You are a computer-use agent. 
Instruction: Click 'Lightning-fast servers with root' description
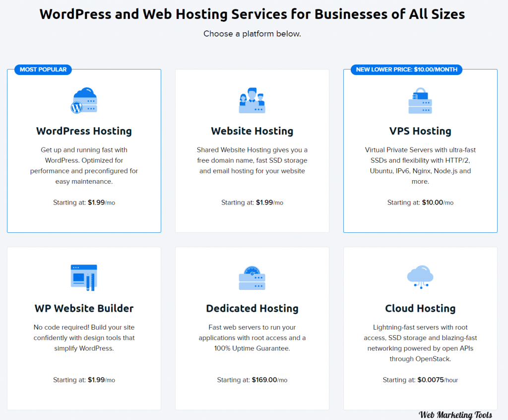click(420, 343)
